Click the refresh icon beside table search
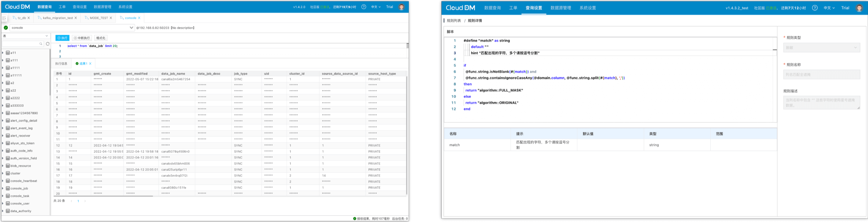Image resolution: width=868 pixels, height=222 pixels. (x=48, y=44)
